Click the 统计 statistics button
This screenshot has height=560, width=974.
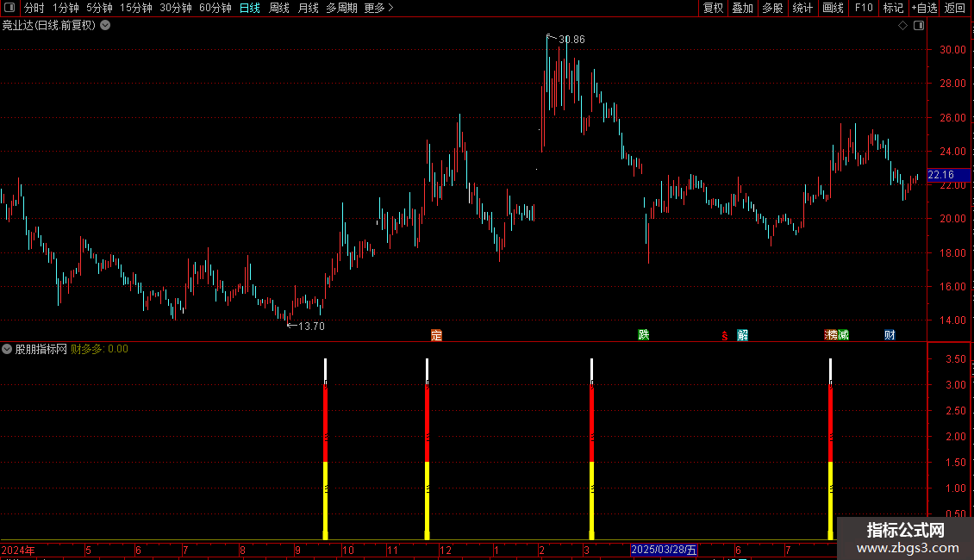(x=802, y=8)
